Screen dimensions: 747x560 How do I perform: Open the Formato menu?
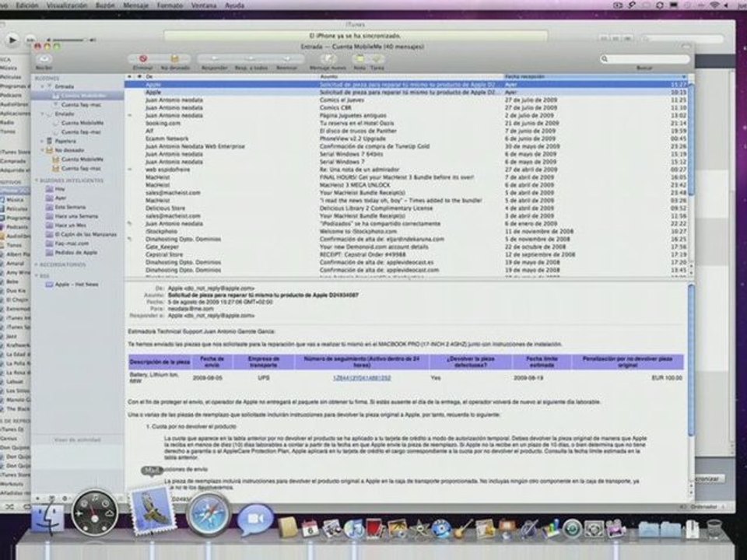pos(170,5)
